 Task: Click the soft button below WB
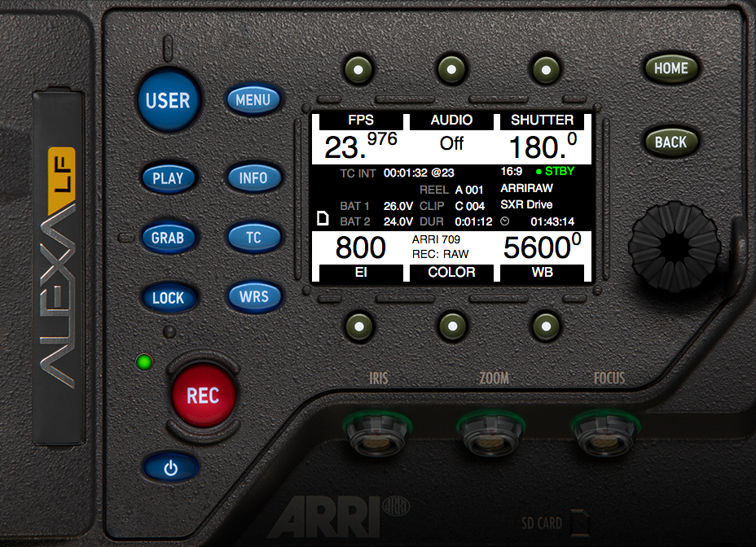point(546,326)
